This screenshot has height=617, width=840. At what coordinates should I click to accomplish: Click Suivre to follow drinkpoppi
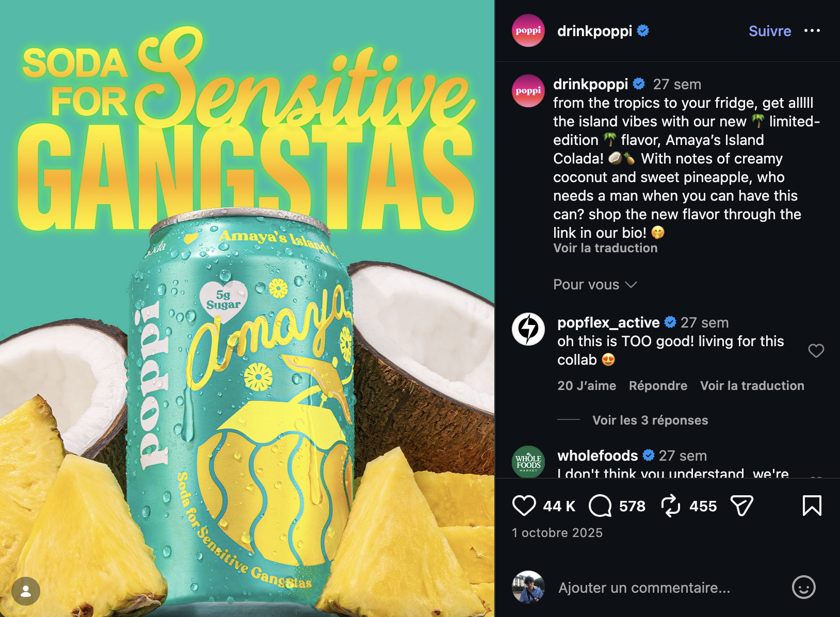pos(770,31)
